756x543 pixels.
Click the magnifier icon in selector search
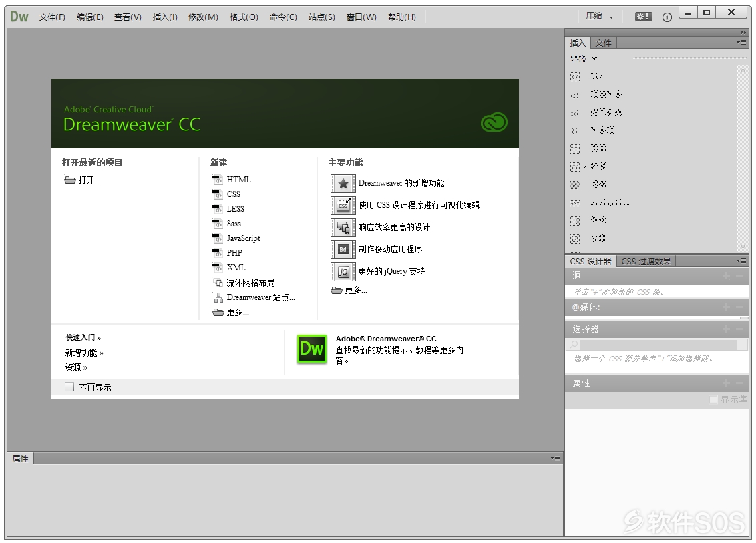573,345
